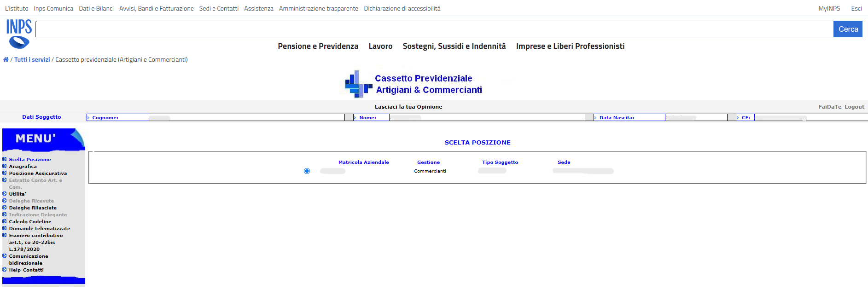Open Lasciaci la tua Opinione link
This screenshot has height=307, width=868.
click(x=408, y=107)
